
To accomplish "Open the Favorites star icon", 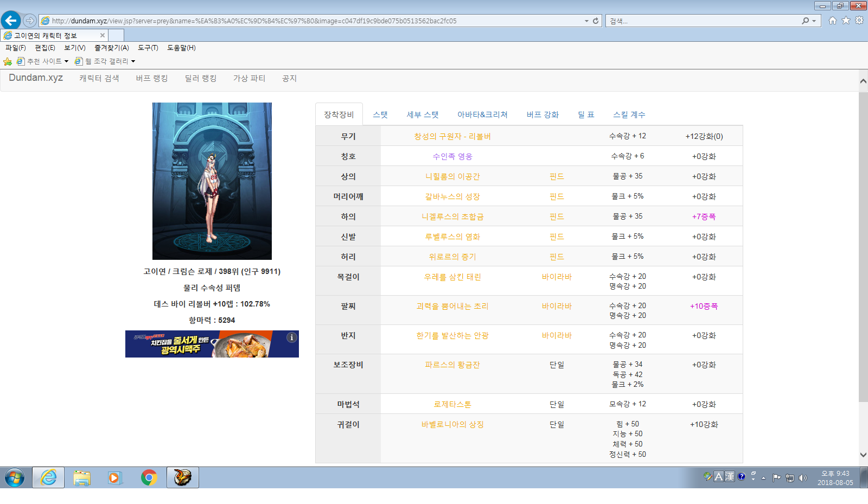I will (x=846, y=21).
